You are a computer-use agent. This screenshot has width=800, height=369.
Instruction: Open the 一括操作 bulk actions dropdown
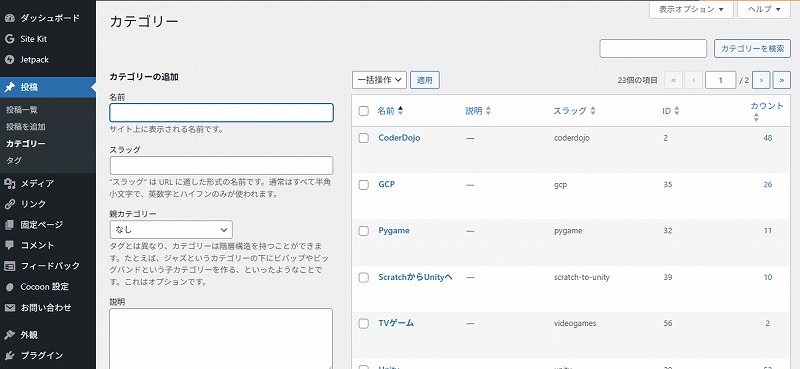click(x=379, y=80)
